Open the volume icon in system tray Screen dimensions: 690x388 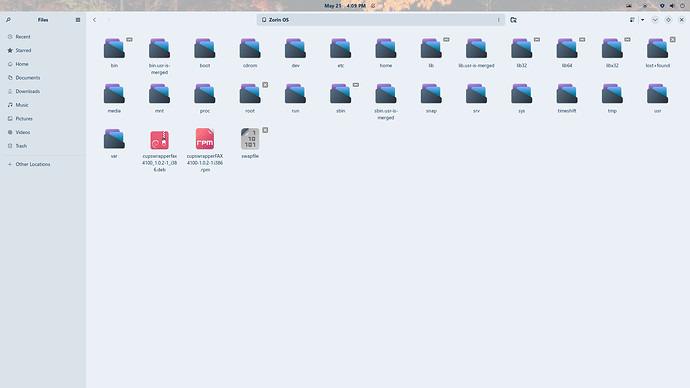click(x=672, y=6)
